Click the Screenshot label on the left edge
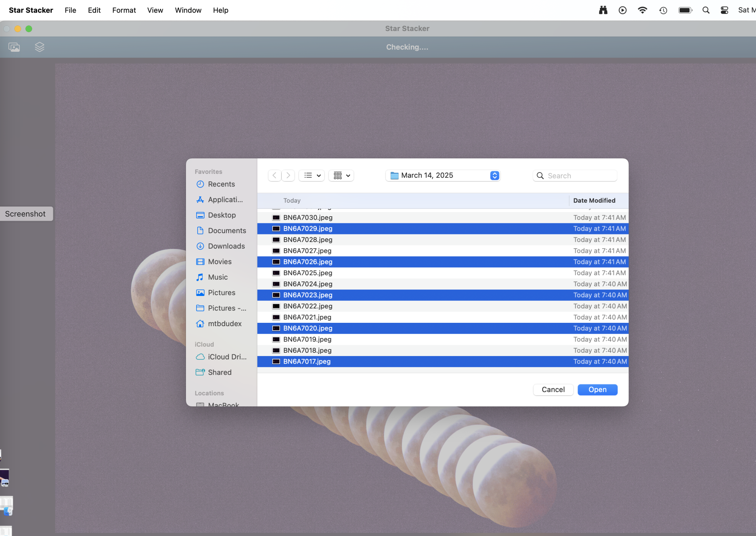Viewport: 756px width, 536px height. coord(25,214)
